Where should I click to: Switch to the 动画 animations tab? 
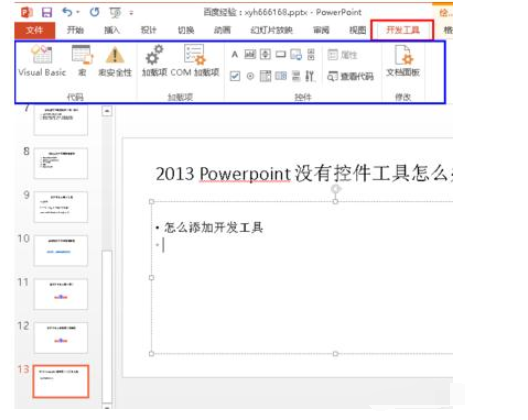click(x=222, y=30)
